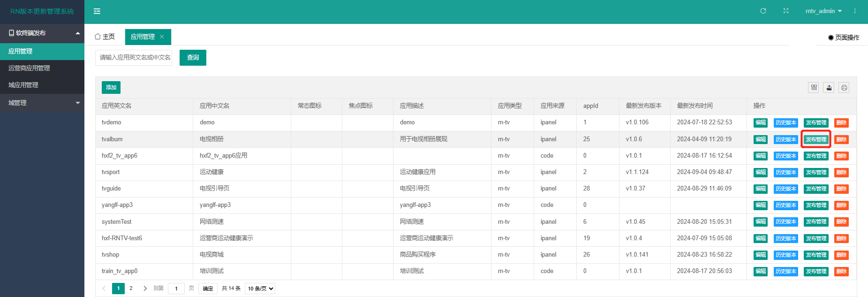Image resolution: width=868 pixels, height=297 pixels.
Task: Switch to the 主页 tab
Action: click(x=105, y=37)
